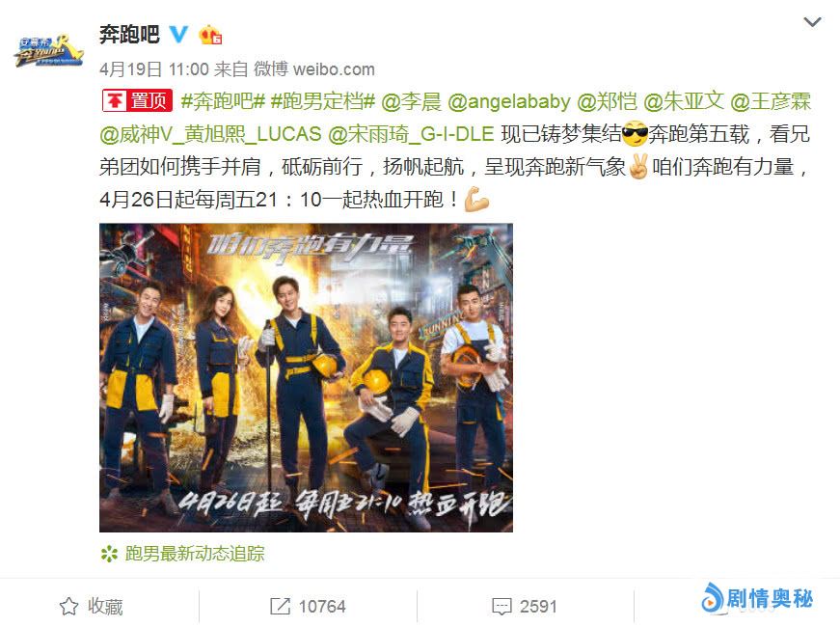Click the star 收藏 favorite icon

tap(68, 606)
